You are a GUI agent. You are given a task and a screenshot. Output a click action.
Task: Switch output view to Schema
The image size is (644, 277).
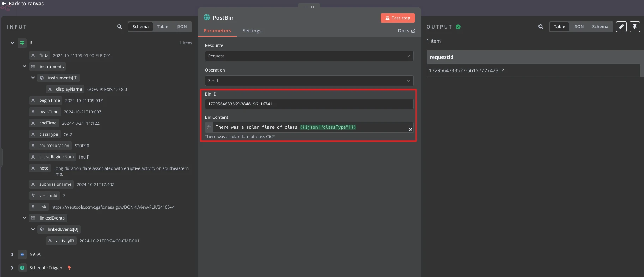[600, 27]
